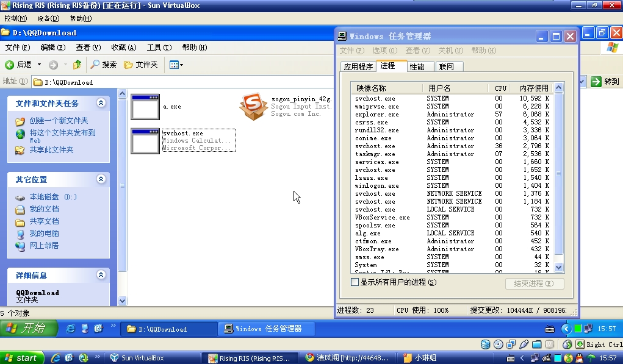Click VirtualBox hard disk status icon
Image resolution: width=623 pixels, height=364 pixels.
coord(486,344)
